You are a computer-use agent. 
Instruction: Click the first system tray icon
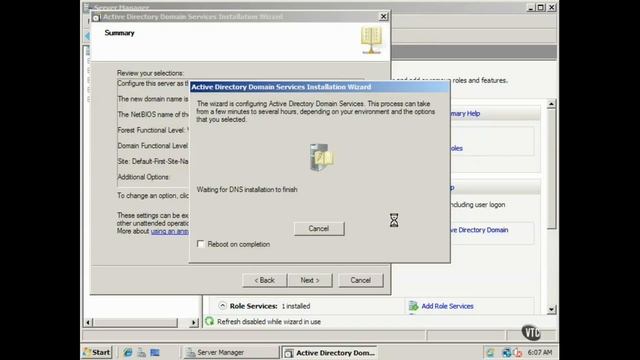(x=490, y=352)
